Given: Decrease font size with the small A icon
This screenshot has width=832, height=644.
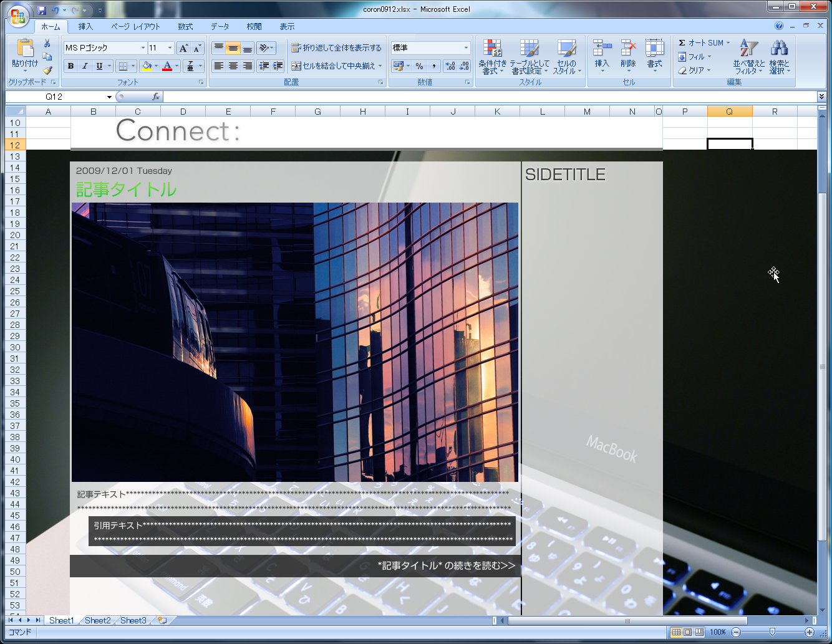Looking at the screenshot, I should pyautogui.click(x=197, y=48).
